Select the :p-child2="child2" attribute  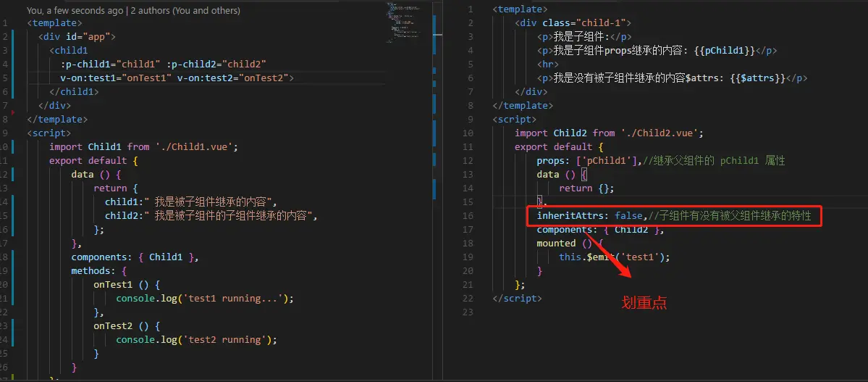pyautogui.click(x=216, y=65)
